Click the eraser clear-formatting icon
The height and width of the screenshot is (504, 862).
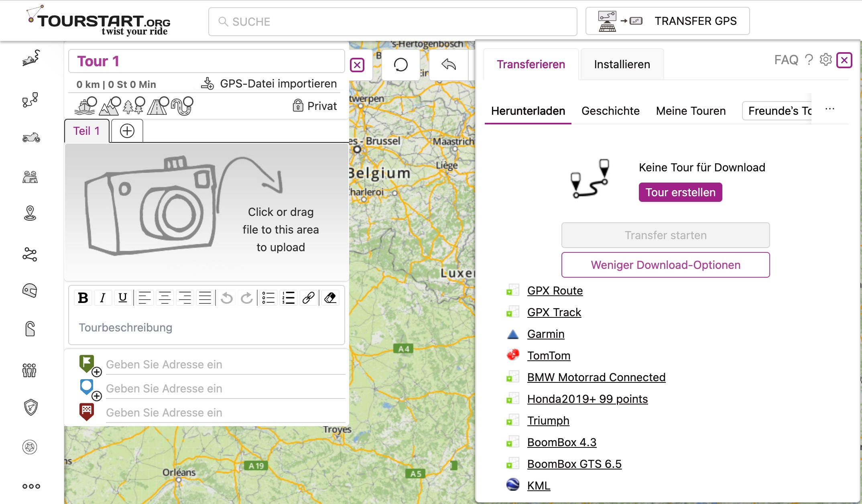click(x=330, y=298)
